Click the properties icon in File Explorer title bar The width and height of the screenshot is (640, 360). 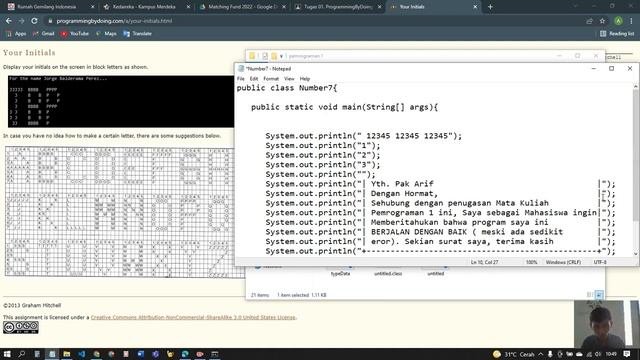coord(265,56)
